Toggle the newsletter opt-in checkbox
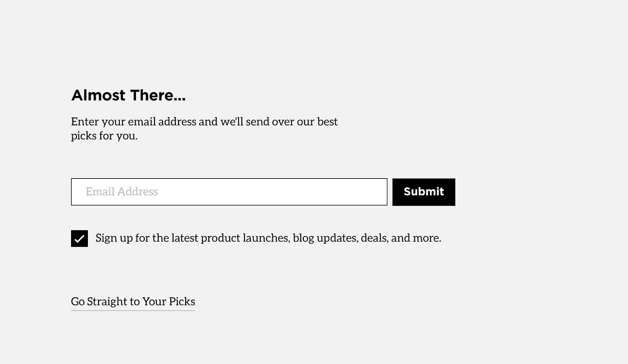The image size is (628, 364). 79,238
